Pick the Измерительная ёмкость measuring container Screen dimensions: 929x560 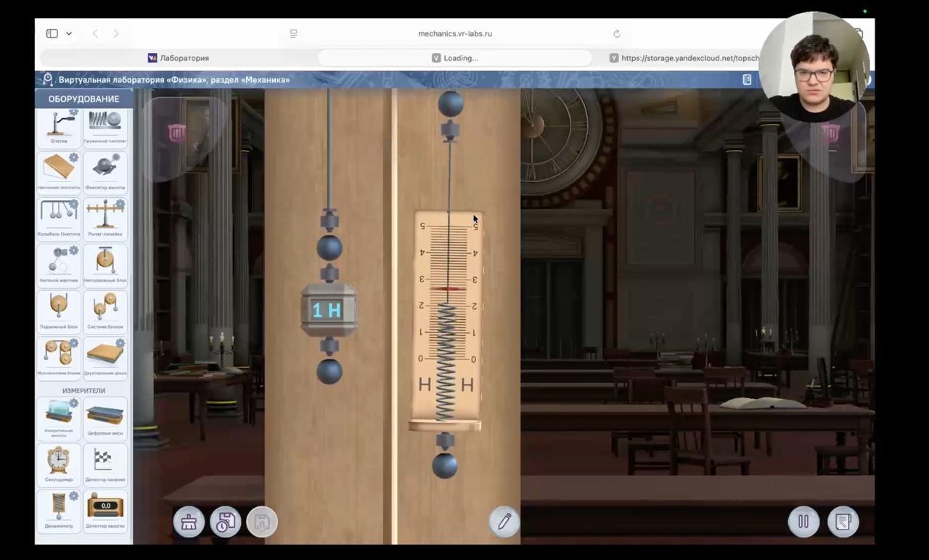pos(59,419)
